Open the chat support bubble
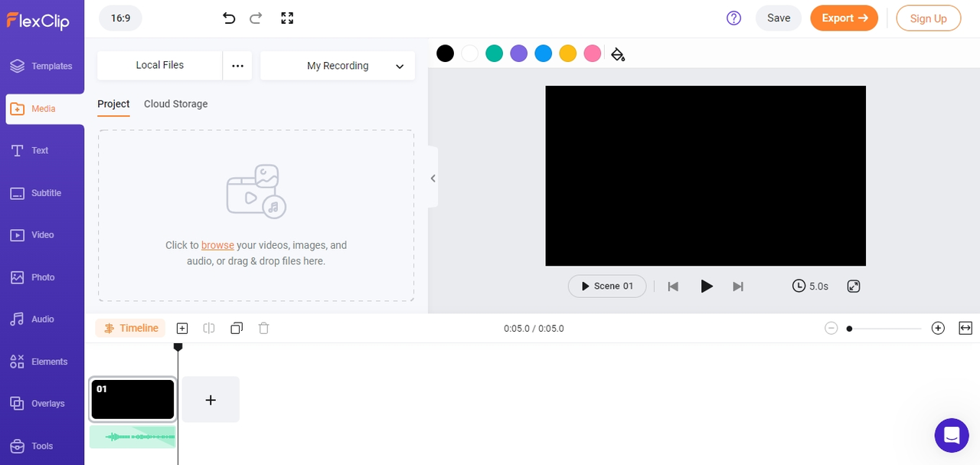This screenshot has width=980, height=465. pos(952,436)
